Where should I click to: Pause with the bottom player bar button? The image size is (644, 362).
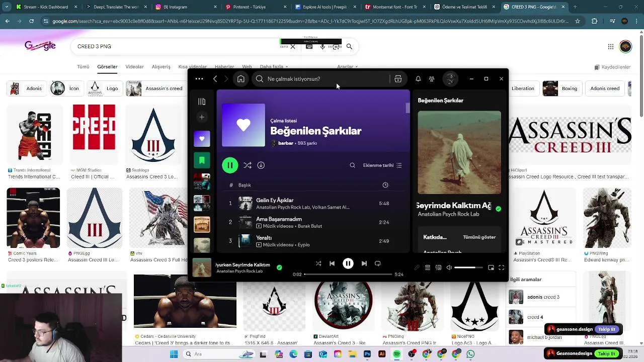coord(348,263)
